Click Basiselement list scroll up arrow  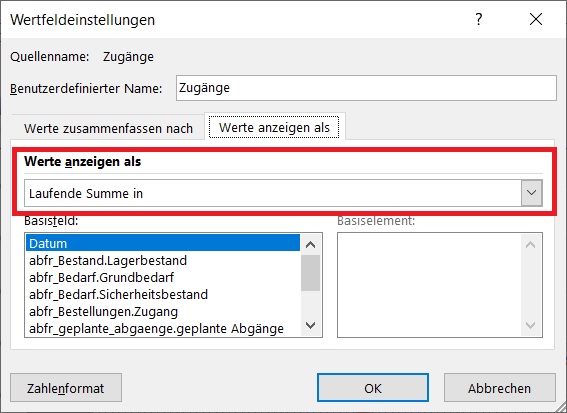530,245
